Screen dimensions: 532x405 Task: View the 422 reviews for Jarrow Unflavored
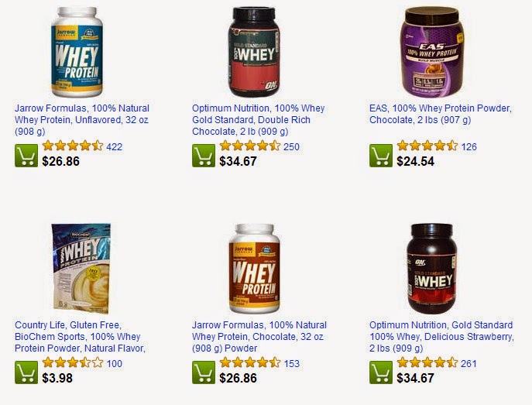click(x=115, y=147)
